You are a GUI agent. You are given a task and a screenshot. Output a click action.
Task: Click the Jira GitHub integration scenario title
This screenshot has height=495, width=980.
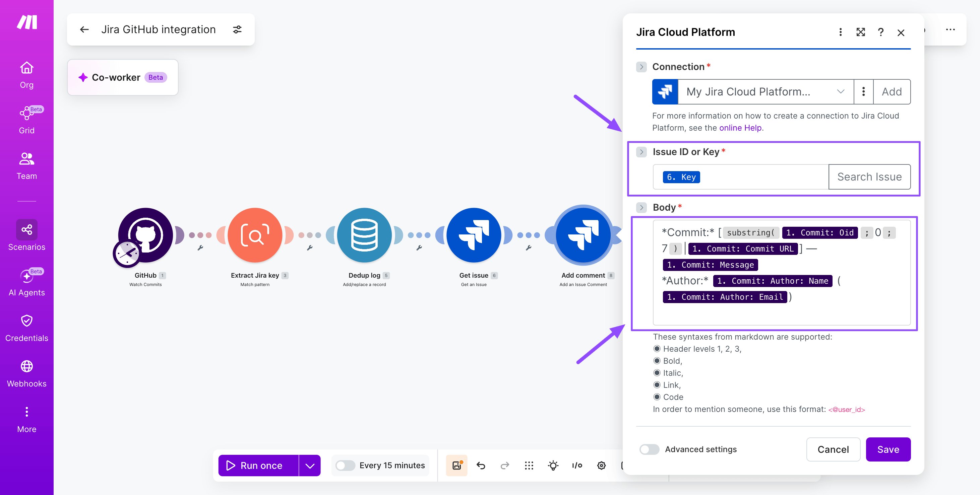(158, 29)
